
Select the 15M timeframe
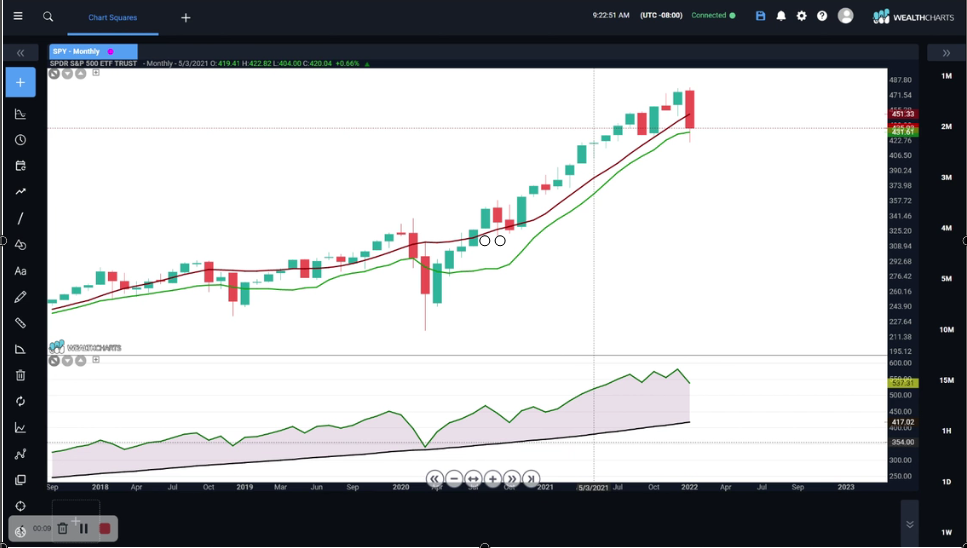click(x=946, y=380)
